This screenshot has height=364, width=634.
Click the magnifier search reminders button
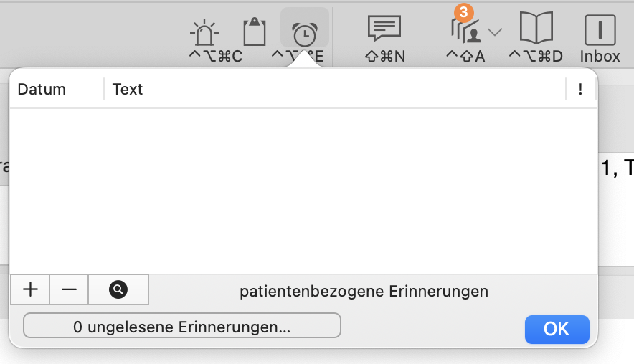point(118,289)
